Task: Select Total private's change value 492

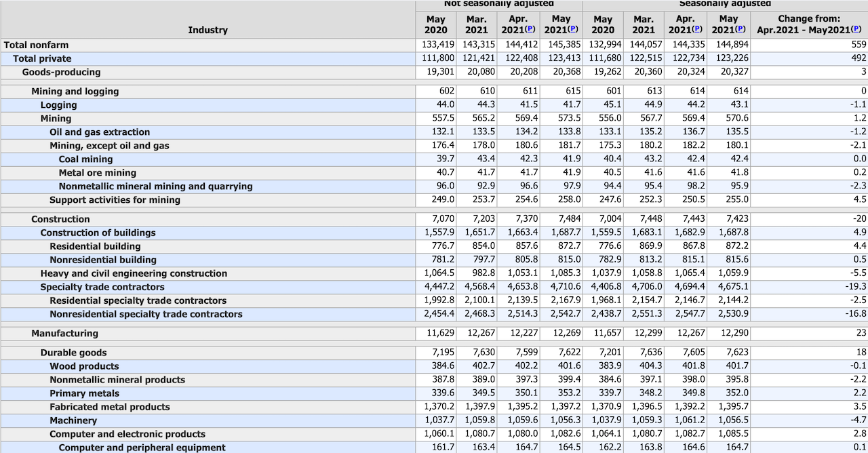Action: click(859, 58)
